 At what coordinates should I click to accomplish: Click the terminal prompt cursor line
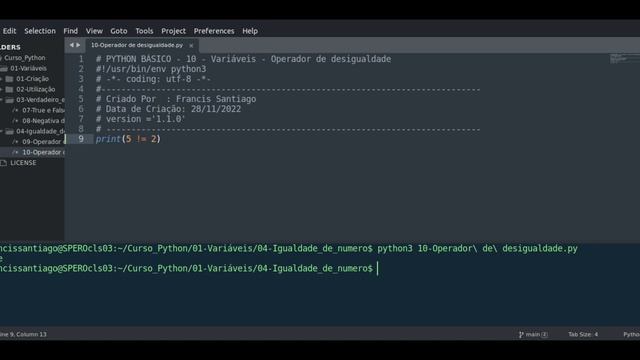click(x=189, y=269)
